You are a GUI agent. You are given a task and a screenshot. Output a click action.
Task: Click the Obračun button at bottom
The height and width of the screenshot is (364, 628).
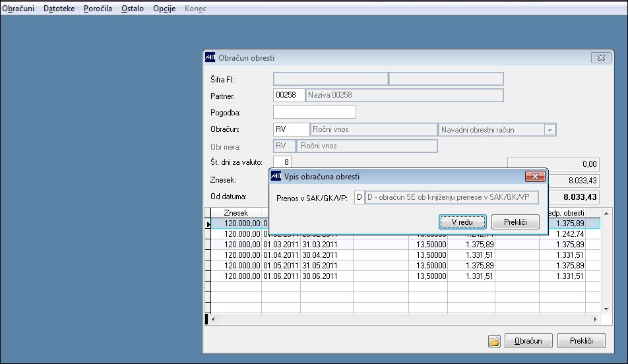[x=528, y=341]
